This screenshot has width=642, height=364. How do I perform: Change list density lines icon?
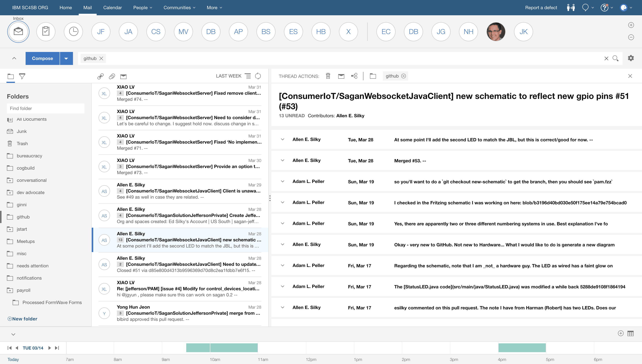click(248, 76)
